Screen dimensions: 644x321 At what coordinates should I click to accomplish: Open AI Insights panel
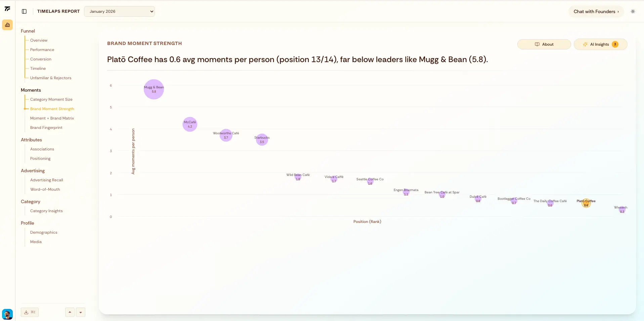click(600, 44)
